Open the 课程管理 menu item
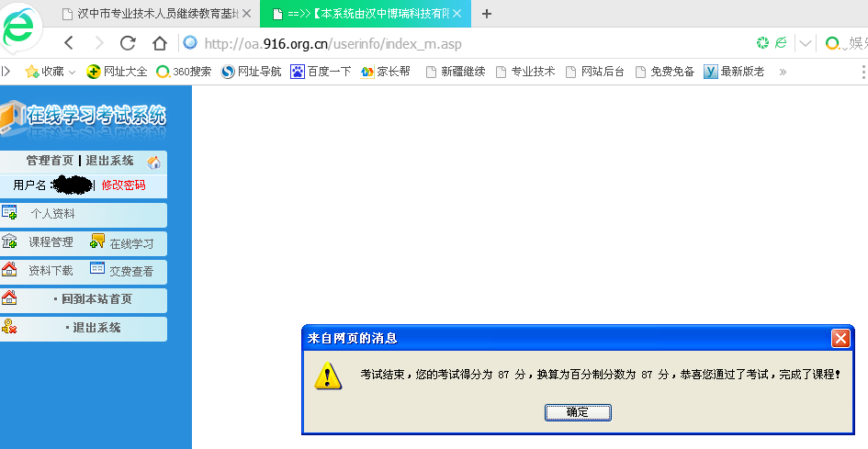Screen dimensions: 868x449 (x=51, y=242)
